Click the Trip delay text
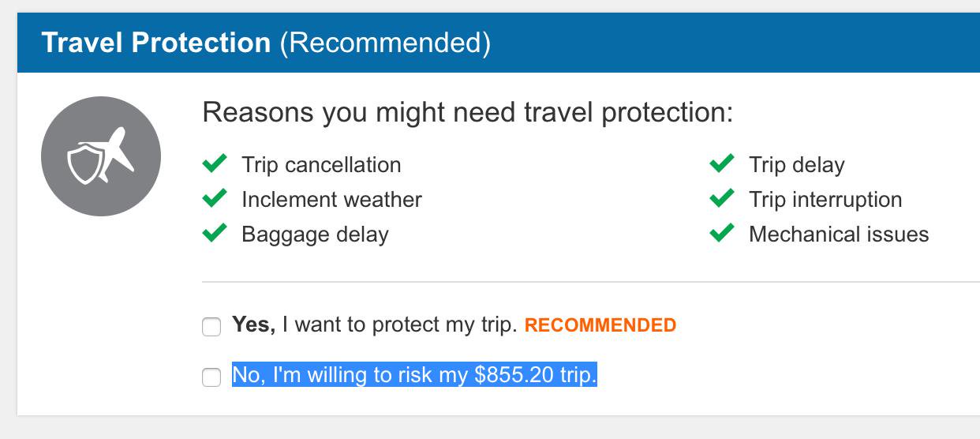The width and height of the screenshot is (980, 439). pyautogui.click(x=796, y=165)
